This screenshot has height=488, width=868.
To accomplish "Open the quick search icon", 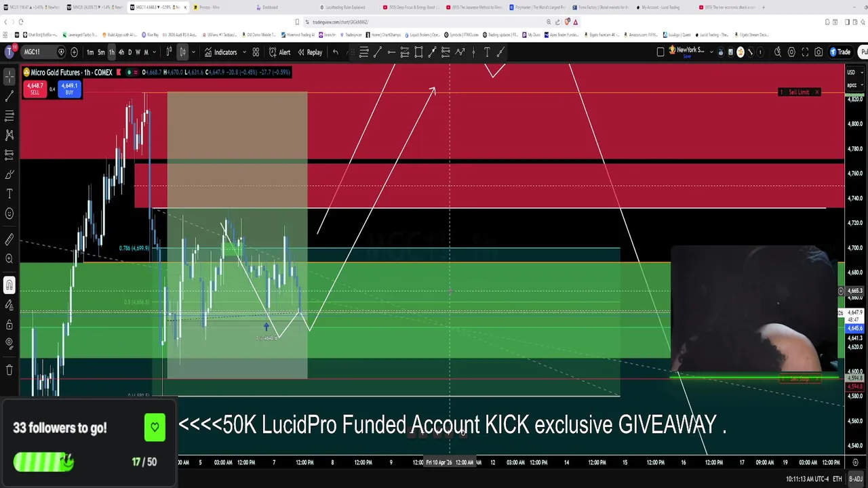I will point(778,52).
